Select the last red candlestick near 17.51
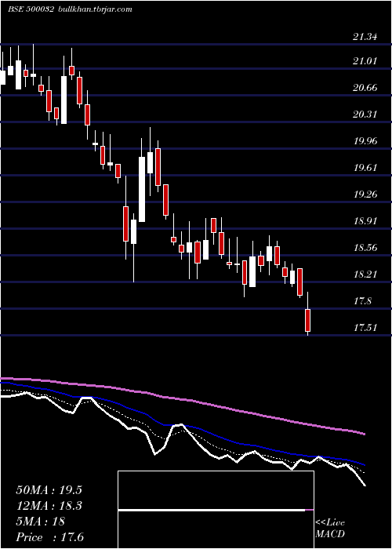The image size is (392, 549). pyautogui.click(x=307, y=320)
